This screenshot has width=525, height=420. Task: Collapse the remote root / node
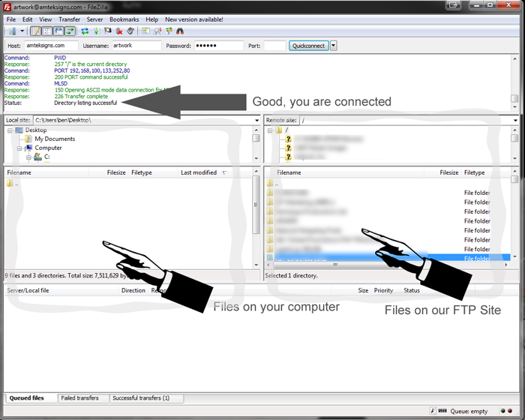[x=270, y=130]
